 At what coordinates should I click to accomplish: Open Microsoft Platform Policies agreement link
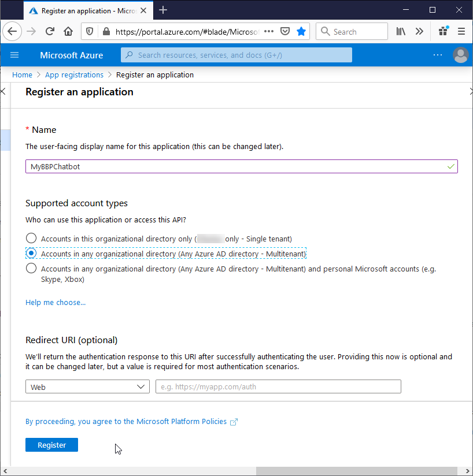pos(126,422)
